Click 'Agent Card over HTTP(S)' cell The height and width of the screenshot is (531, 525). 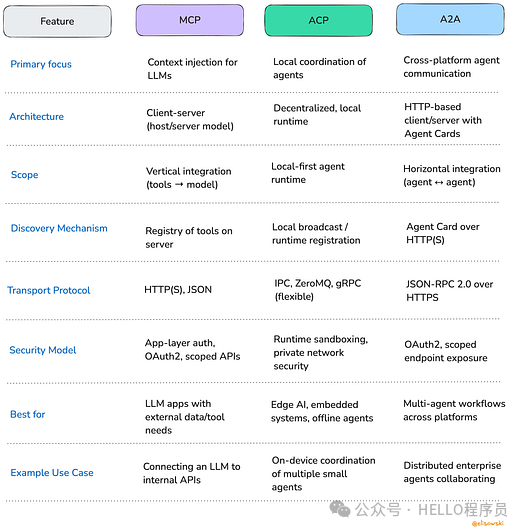coord(443,233)
